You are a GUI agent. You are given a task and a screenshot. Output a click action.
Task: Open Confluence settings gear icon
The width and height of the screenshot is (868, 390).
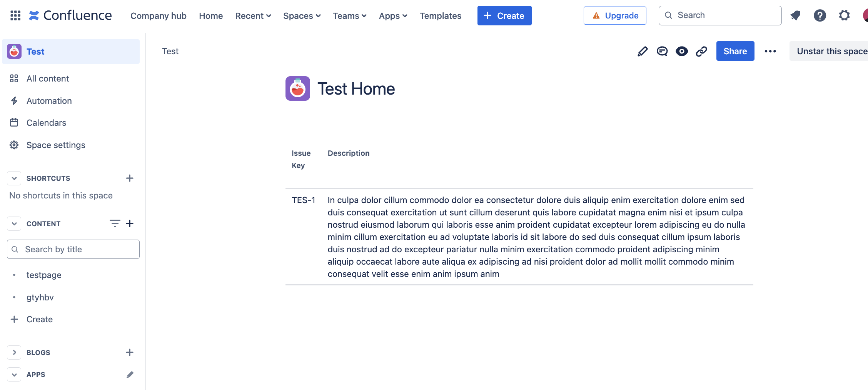[x=844, y=15]
